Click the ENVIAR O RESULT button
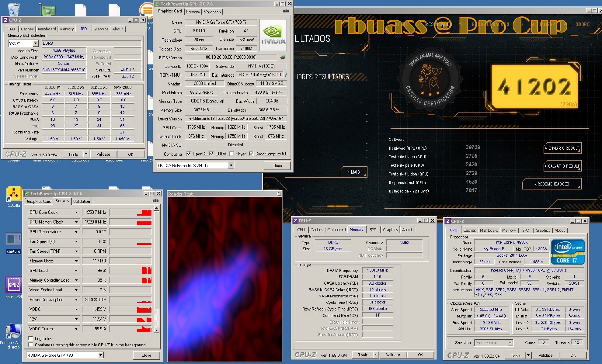602x364 pixels. click(562, 148)
